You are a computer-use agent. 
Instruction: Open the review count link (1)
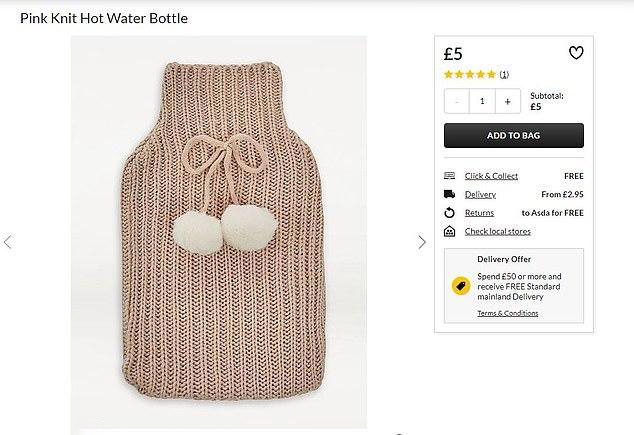pyautogui.click(x=504, y=74)
